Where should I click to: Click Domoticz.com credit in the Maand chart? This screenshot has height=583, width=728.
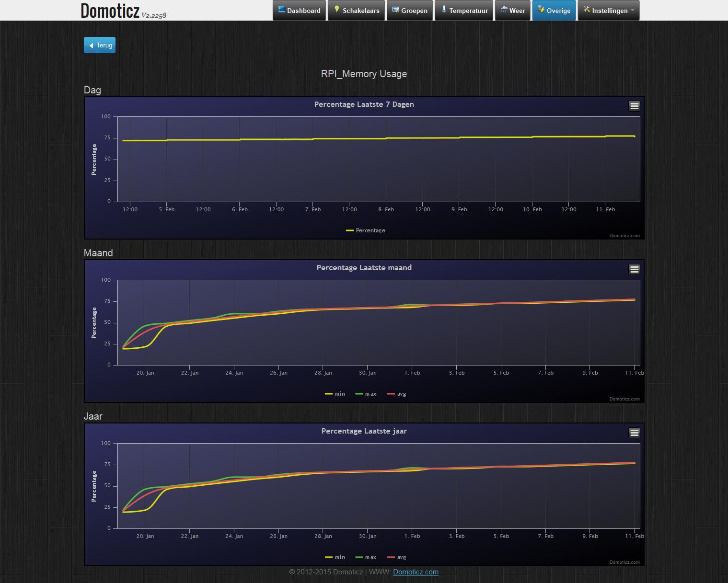point(624,399)
